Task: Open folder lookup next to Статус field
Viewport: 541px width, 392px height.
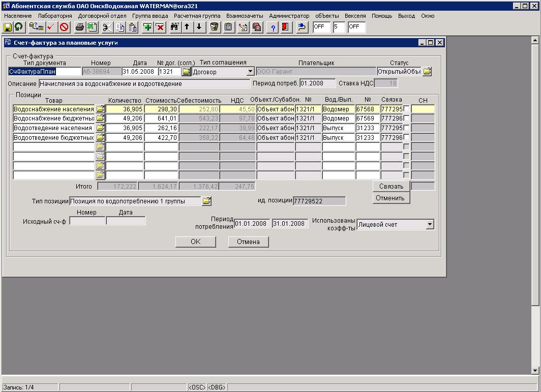Action: point(427,72)
